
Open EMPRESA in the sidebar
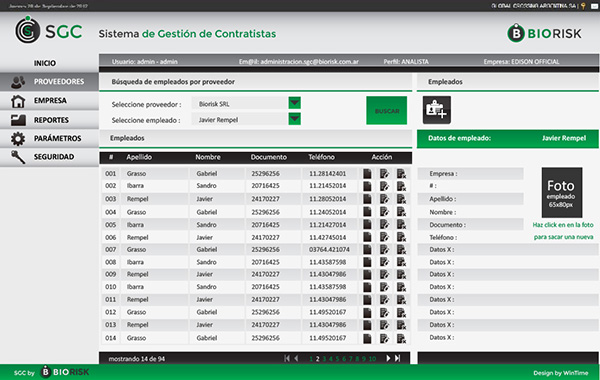click(x=49, y=101)
